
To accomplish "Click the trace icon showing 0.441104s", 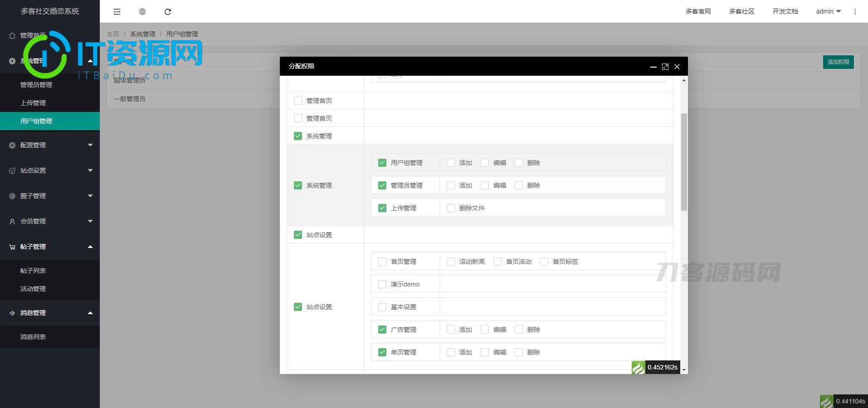I will tap(826, 401).
